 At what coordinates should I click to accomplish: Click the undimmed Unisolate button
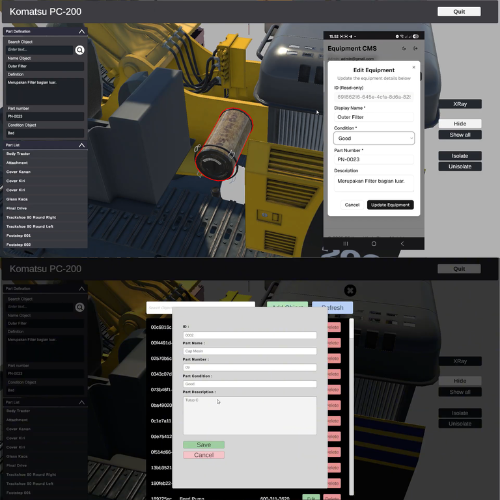click(x=460, y=166)
